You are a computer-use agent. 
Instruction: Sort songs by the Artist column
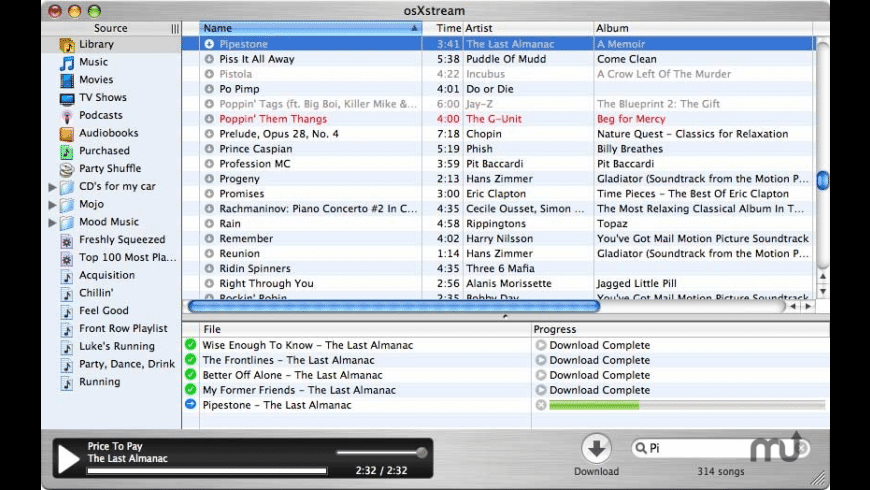pyautogui.click(x=528, y=28)
